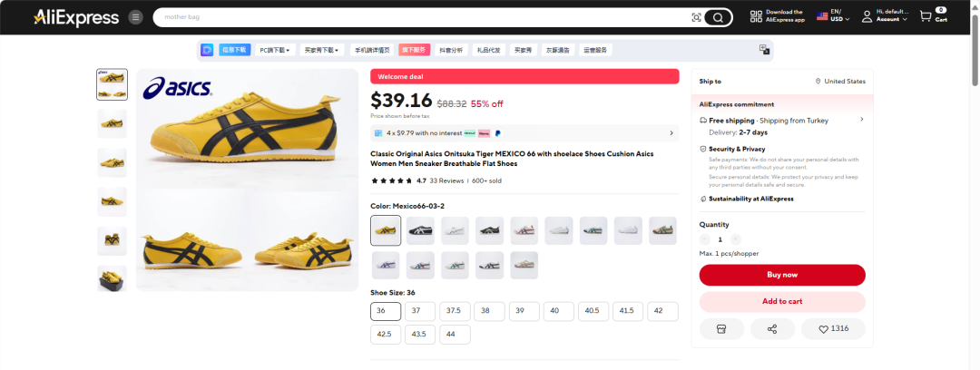Select shoe size 42.5
980x370 pixels.
coord(386,335)
